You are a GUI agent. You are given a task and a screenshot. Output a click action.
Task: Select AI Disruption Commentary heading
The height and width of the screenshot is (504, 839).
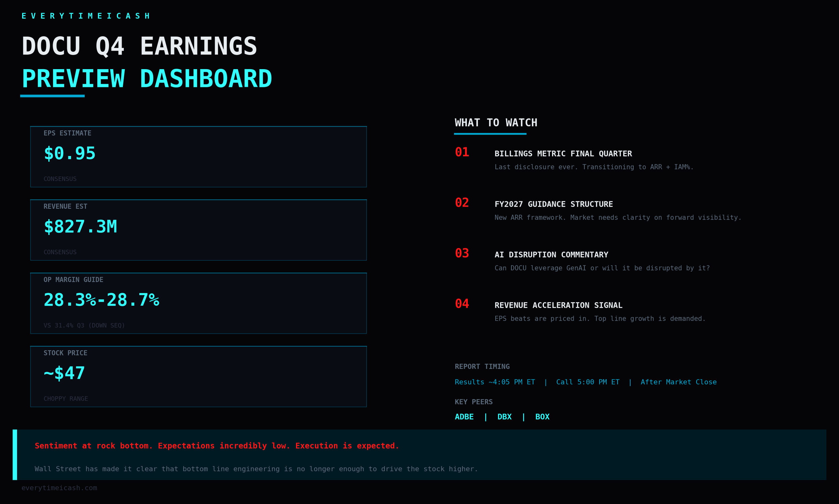[551, 255]
